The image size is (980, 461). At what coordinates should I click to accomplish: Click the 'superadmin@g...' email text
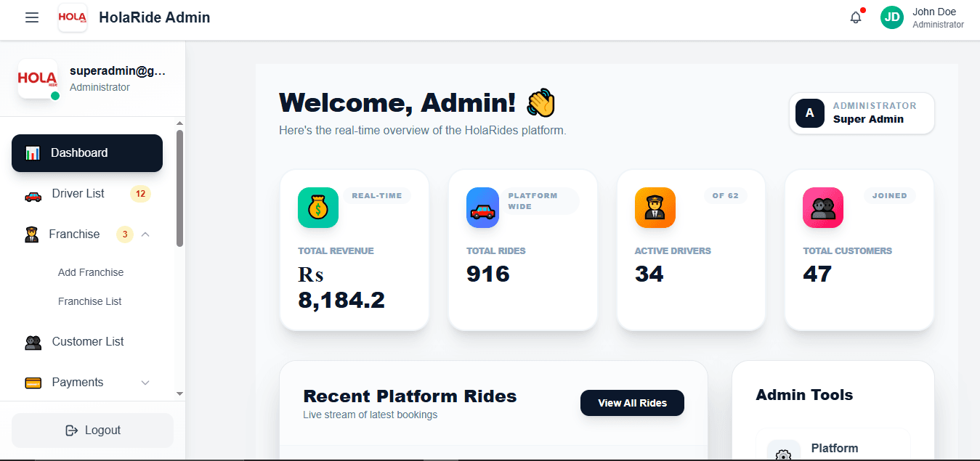click(118, 71)
